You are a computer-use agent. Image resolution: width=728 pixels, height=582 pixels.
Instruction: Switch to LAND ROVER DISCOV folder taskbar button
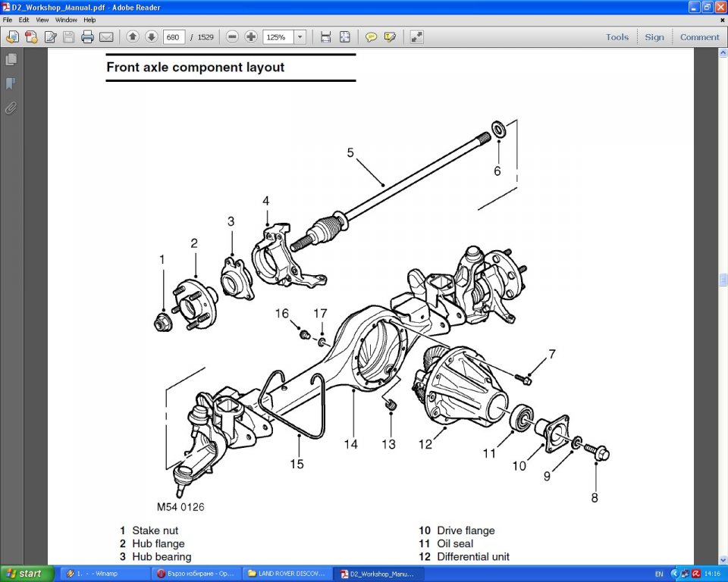click(x=287, y=574)
